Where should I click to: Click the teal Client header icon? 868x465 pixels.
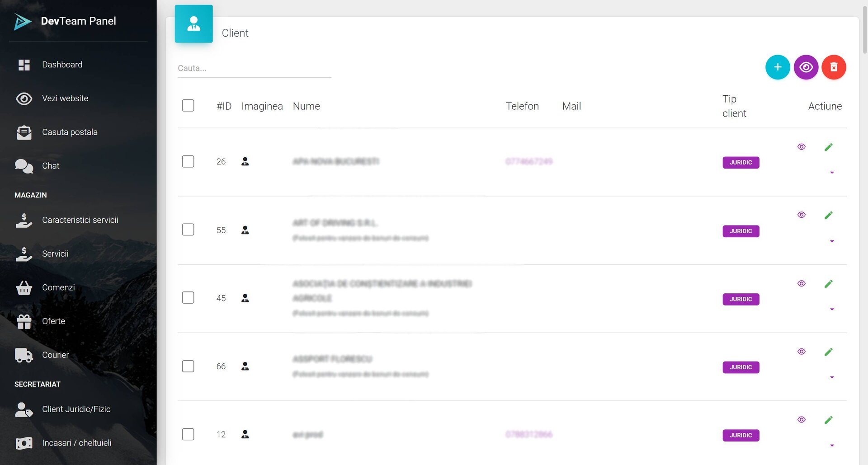pyautogui.click(x=193, y=24)
